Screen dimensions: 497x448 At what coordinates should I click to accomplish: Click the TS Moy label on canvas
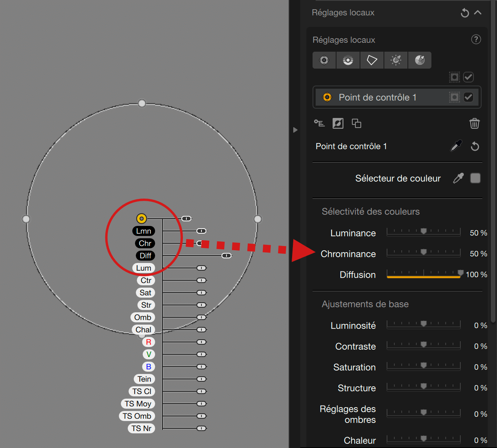coord(138,404)
